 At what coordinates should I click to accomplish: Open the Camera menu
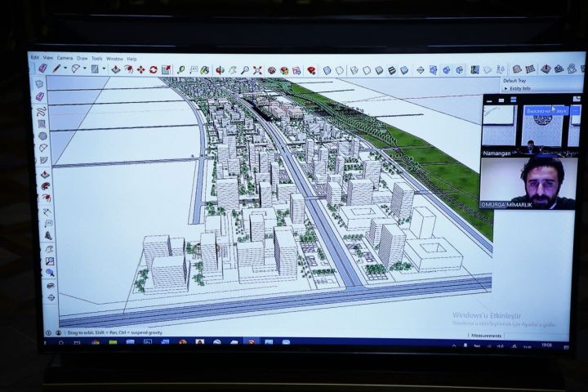(65, 59)
